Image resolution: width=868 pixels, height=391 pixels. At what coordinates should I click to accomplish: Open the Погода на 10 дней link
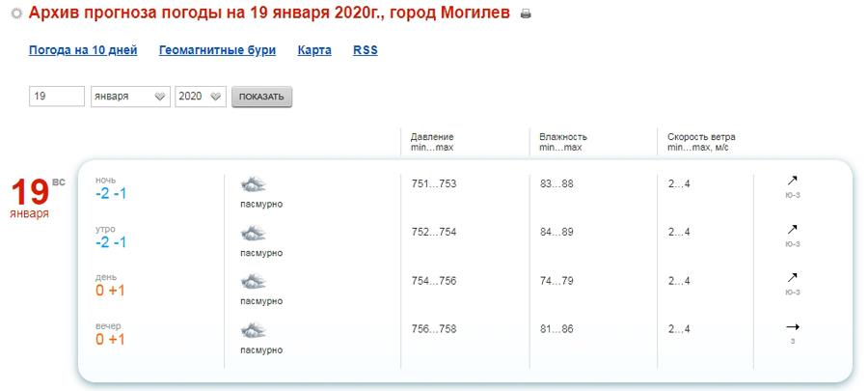point(83,50)
